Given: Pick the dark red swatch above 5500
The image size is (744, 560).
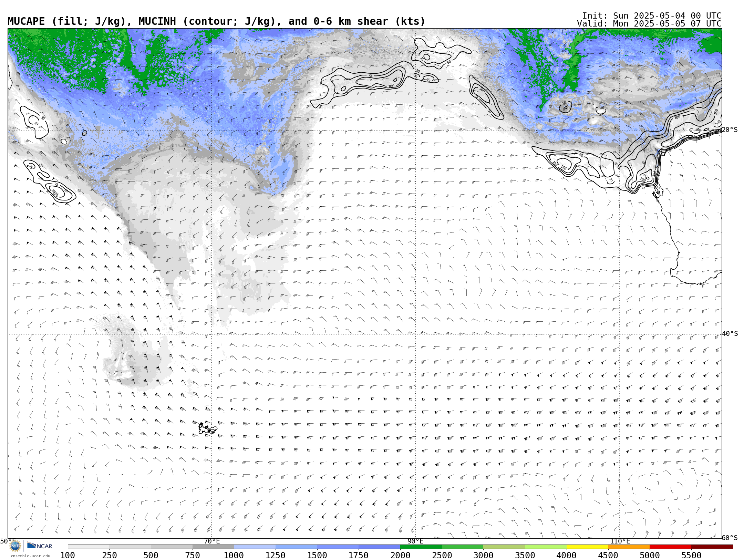Looking at the screenshot, I should (712, 547).
